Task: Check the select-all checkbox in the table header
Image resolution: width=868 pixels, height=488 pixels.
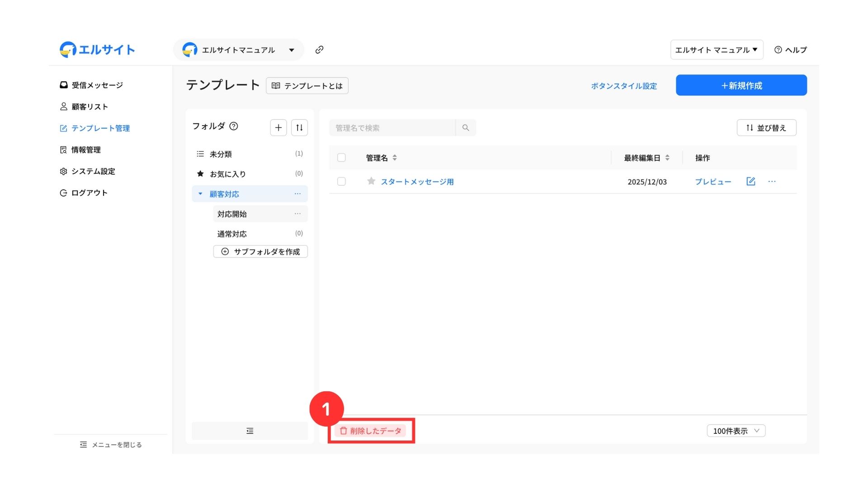Action: 341,158
